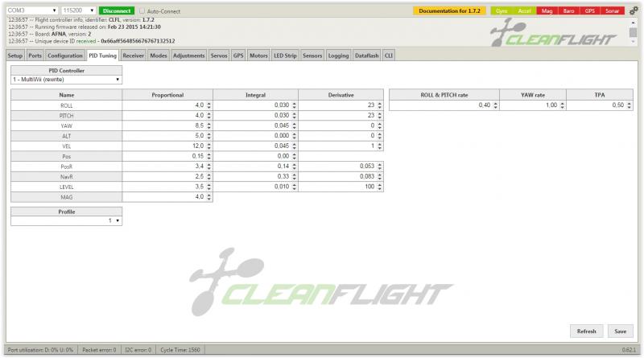Open the Adjustments tab
644x358 pixels.
point(189,56)
